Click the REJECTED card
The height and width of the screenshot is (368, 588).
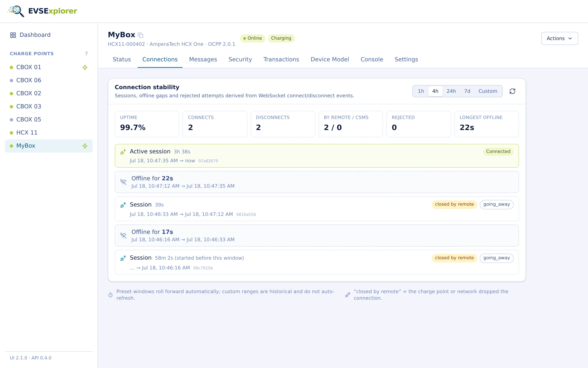[419, 124]
